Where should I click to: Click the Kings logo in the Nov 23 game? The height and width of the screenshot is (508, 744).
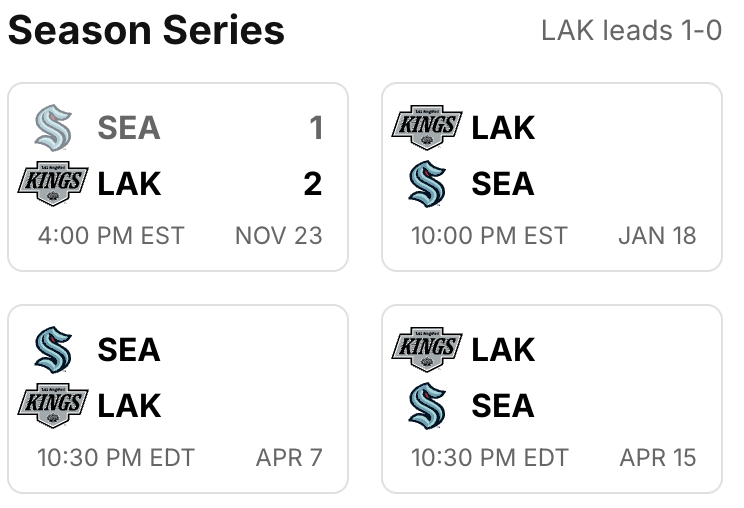(53, 184)
